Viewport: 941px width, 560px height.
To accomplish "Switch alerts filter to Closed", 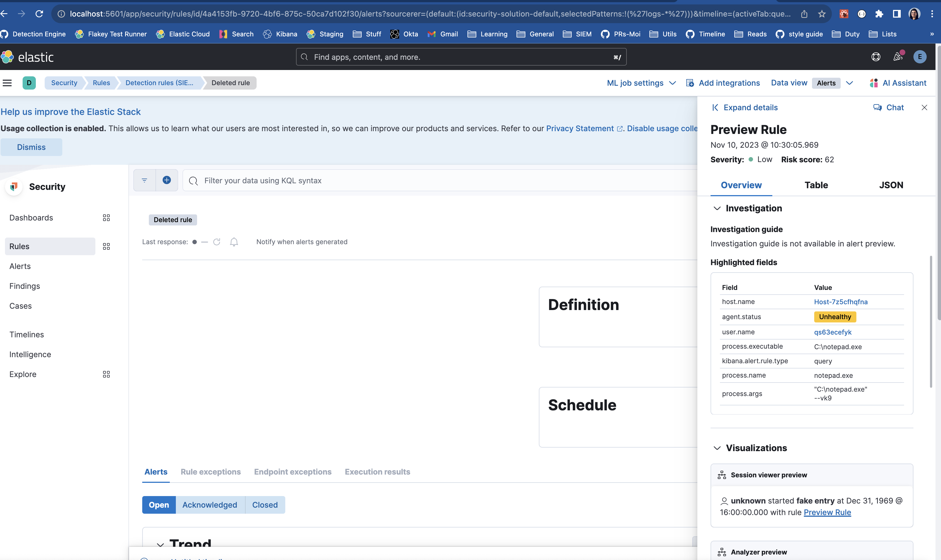I will click(x=265, y=505).
